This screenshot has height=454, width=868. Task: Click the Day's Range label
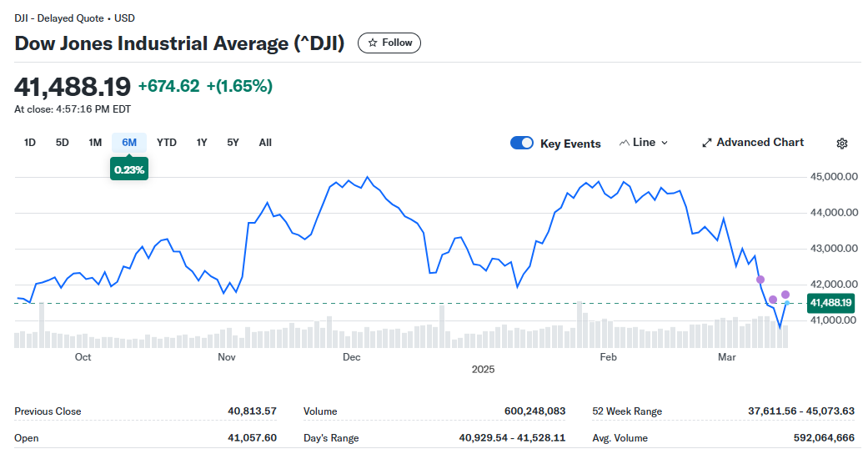[331, 438]
